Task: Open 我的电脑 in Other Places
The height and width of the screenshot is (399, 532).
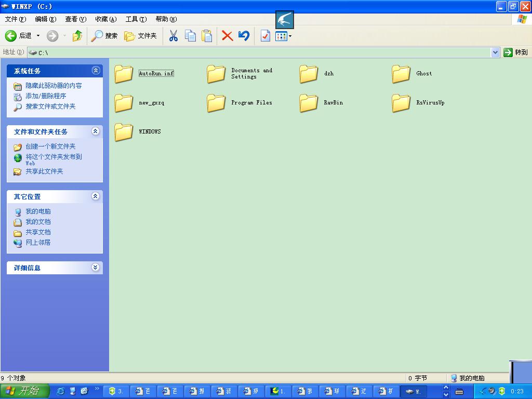Action: pos(38,211)
